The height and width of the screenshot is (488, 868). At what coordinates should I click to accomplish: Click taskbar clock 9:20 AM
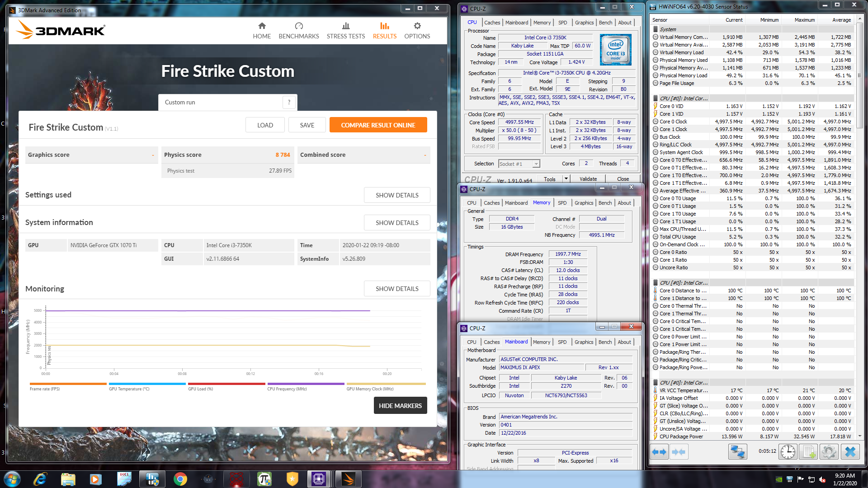tap(844, 476)
